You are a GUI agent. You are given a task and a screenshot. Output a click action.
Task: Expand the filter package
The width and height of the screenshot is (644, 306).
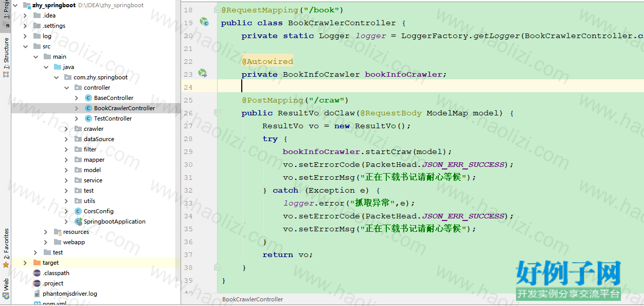coord(66,149)
